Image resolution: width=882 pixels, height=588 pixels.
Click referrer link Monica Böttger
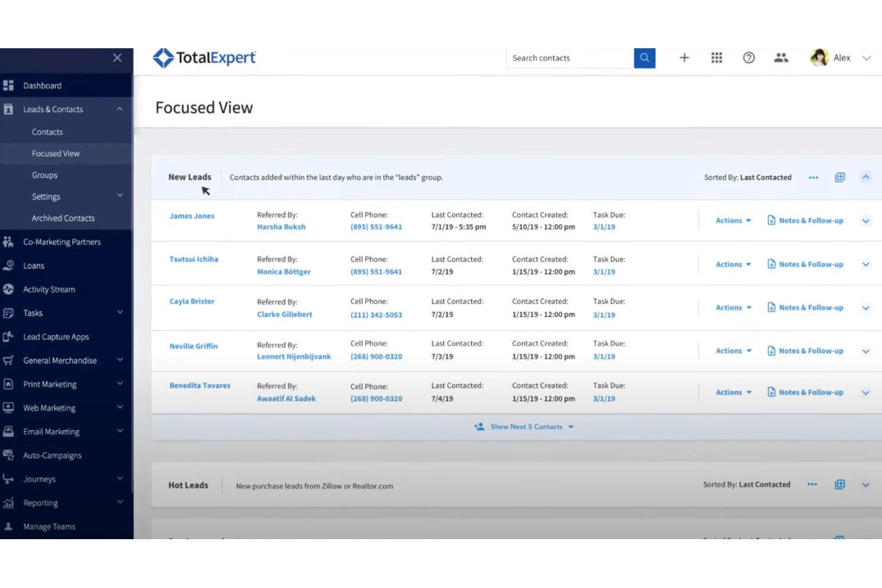(x=284, y=272)
